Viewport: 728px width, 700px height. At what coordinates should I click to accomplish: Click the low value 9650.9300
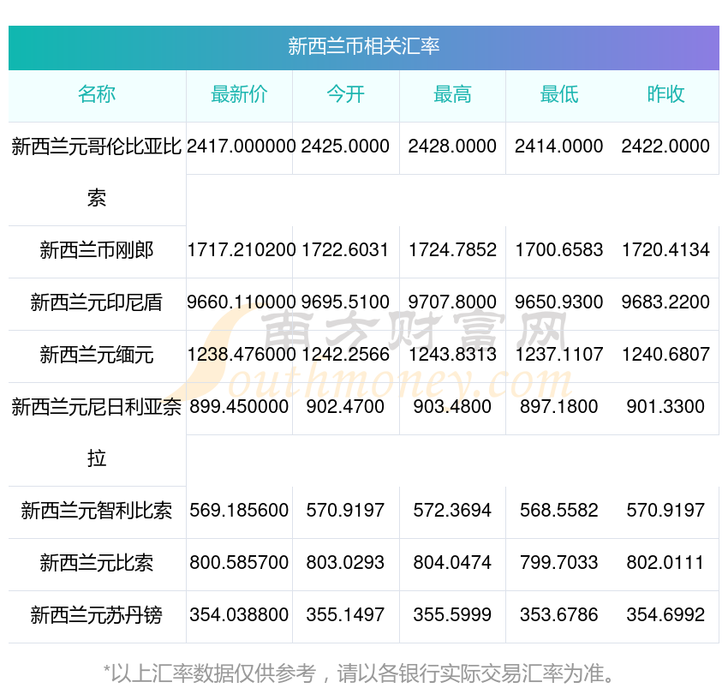pos(559,302)
